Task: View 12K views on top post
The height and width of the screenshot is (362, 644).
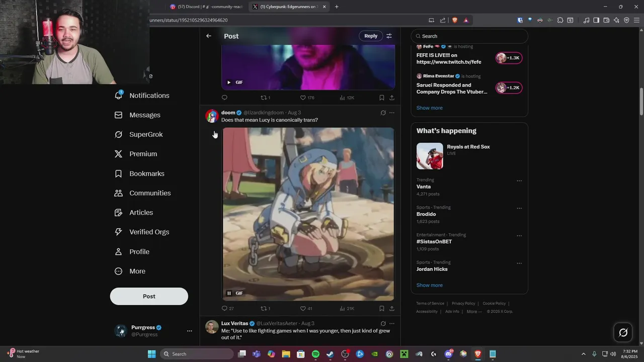Action: 347,98
